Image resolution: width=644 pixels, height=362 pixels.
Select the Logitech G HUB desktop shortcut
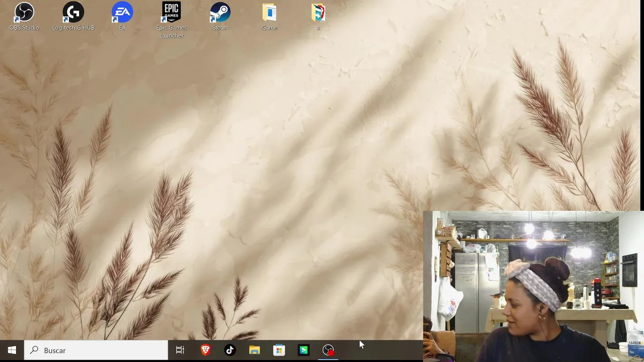click(73, 17)
